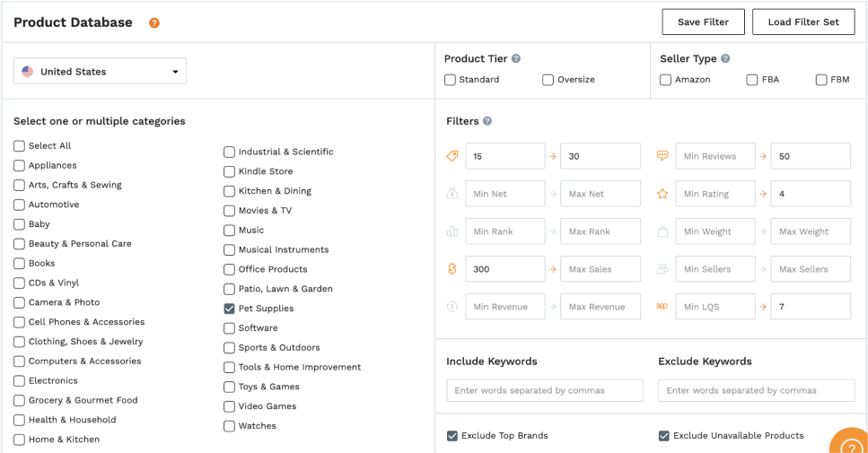Check the Musical Instruments category
868x453 pixels.
(x=229, y=249)
